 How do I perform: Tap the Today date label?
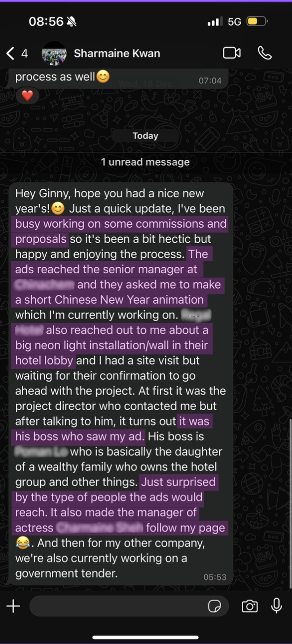(x=146, y=136)
